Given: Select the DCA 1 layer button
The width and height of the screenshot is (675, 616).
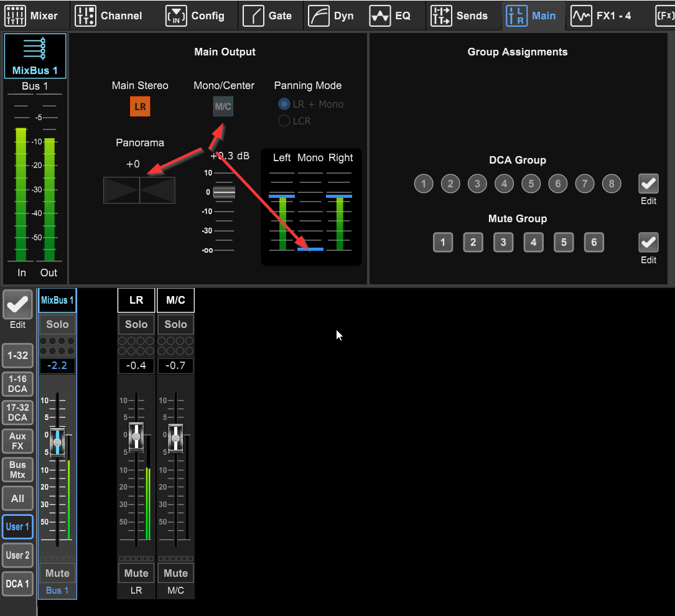Looking at the screenshot, I should pyautogui.click(x=17, y=584).
